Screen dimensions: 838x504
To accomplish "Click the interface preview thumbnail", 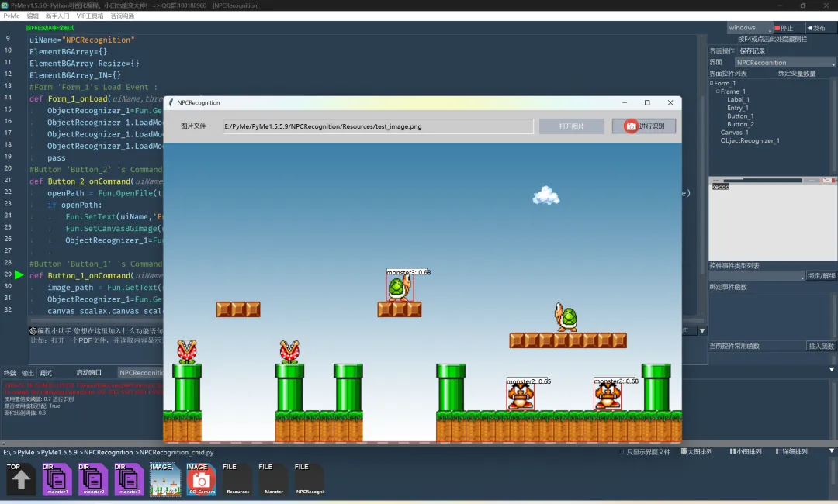I will (773, 219).
